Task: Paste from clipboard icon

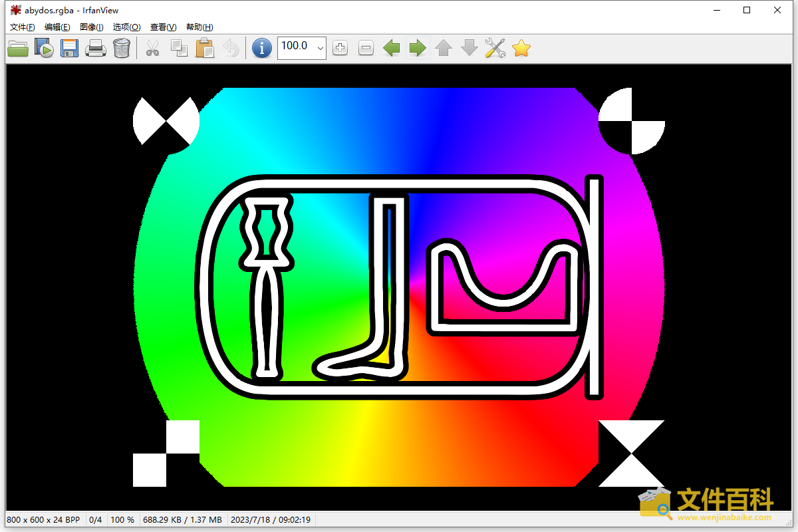Action: pos(205,48)
